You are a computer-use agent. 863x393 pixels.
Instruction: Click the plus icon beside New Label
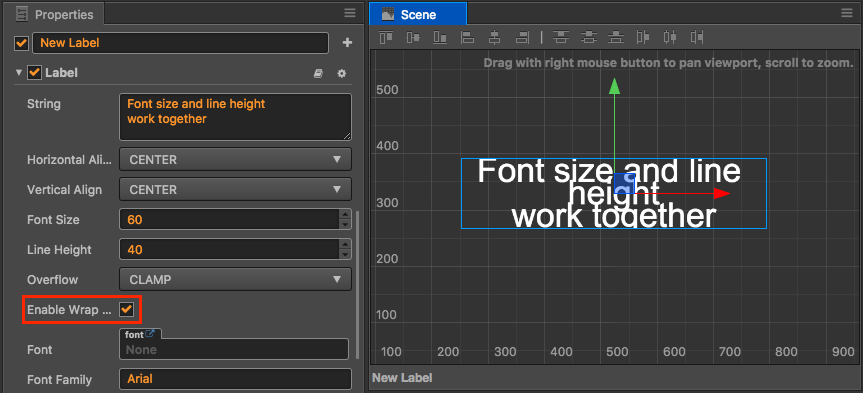(x=347, y=42)
